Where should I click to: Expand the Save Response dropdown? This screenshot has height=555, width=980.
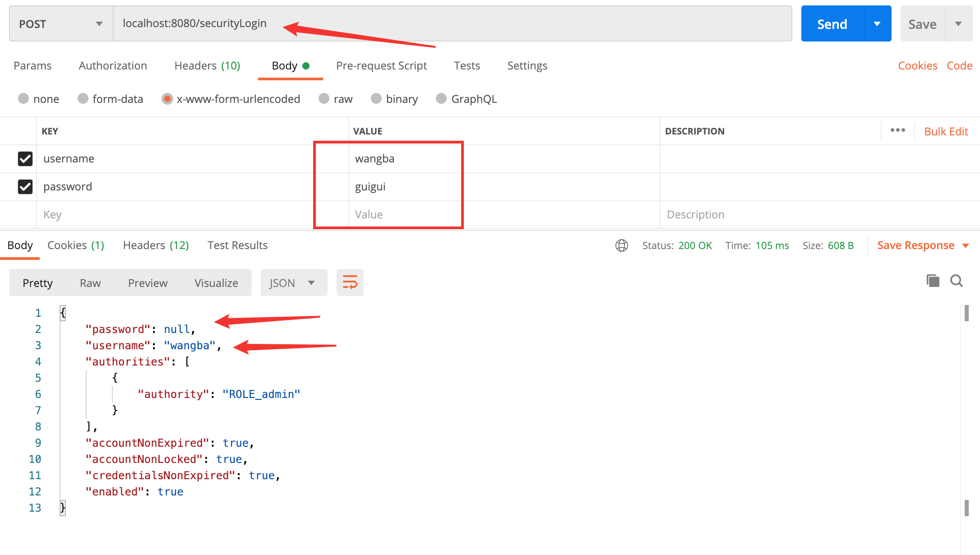[966, 245]
